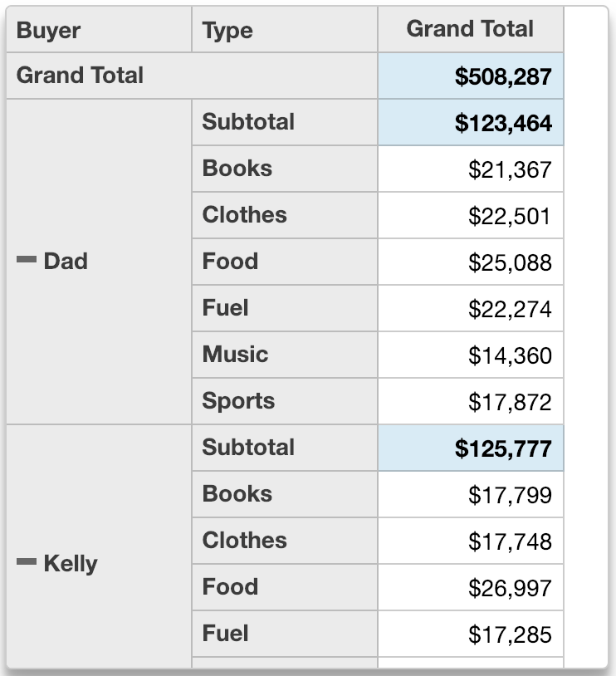Select Dad's subtotal value $123,464

tap(502, 124)
